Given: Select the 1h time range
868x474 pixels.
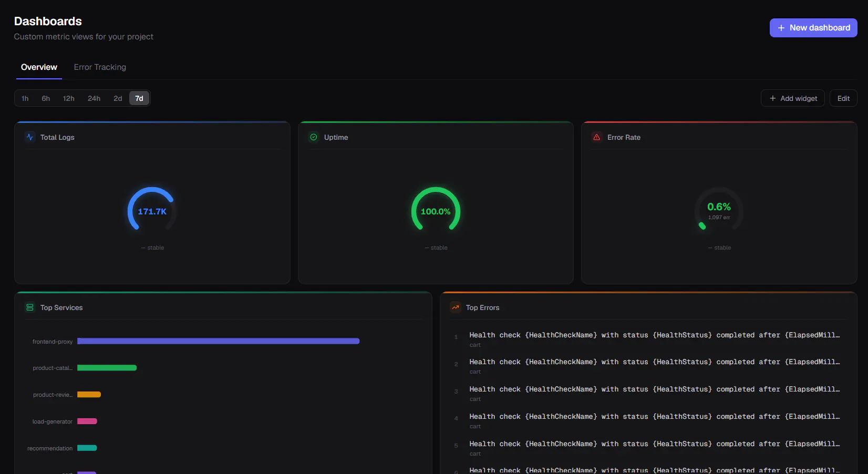Looking at the screenshot, I should point(25,98).
